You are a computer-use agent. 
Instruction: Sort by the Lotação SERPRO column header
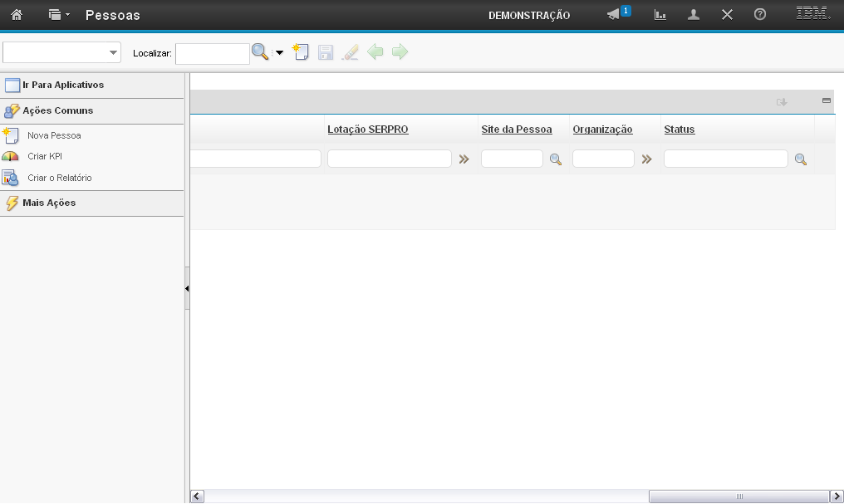(x=367, y=130)
